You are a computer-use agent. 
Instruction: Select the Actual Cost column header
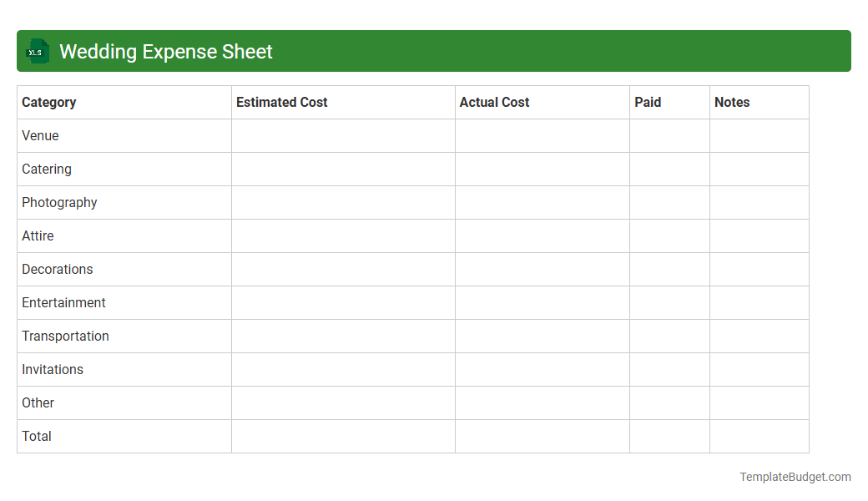click(x=494, y=102)
